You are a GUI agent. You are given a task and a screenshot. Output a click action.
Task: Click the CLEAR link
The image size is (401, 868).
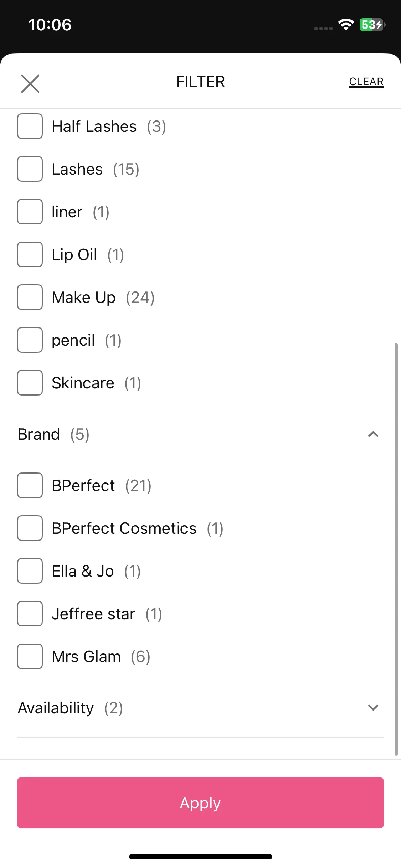[x=366, y=82]
